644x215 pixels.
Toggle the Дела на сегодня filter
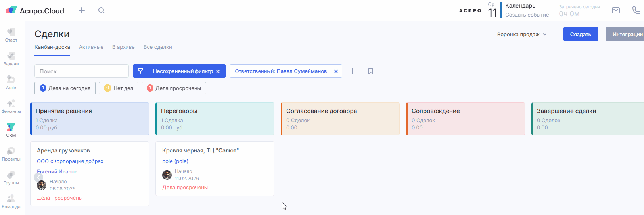point(65,88)
